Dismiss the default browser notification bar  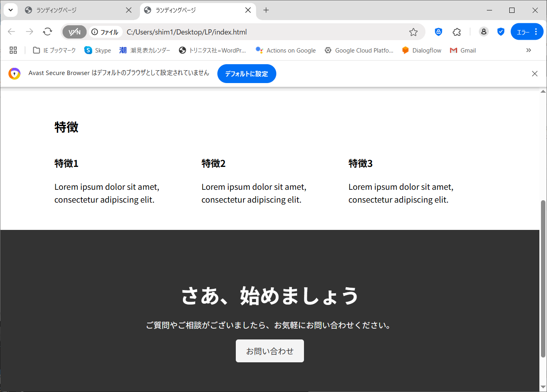tap(535, 74)
